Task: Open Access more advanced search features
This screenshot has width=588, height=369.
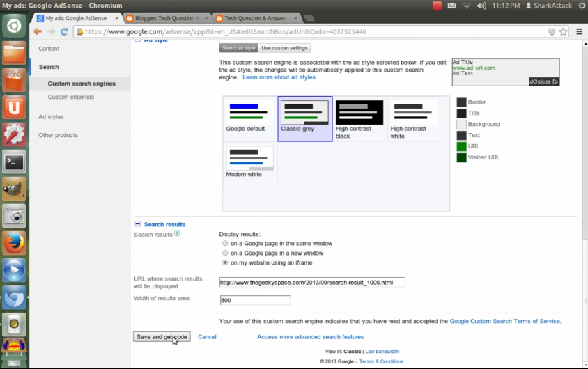Action: 311,337
